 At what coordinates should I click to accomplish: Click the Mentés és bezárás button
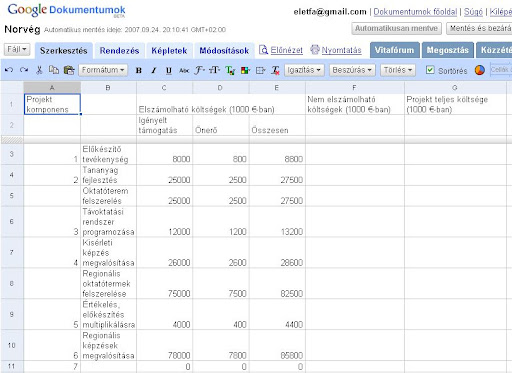pos(479,28)
